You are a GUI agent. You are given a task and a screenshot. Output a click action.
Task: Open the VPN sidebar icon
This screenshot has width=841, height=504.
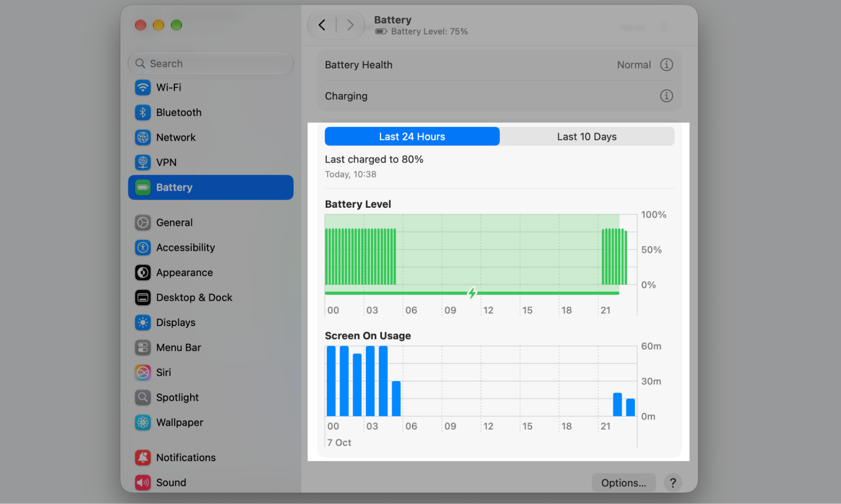(x=143, y=162)
